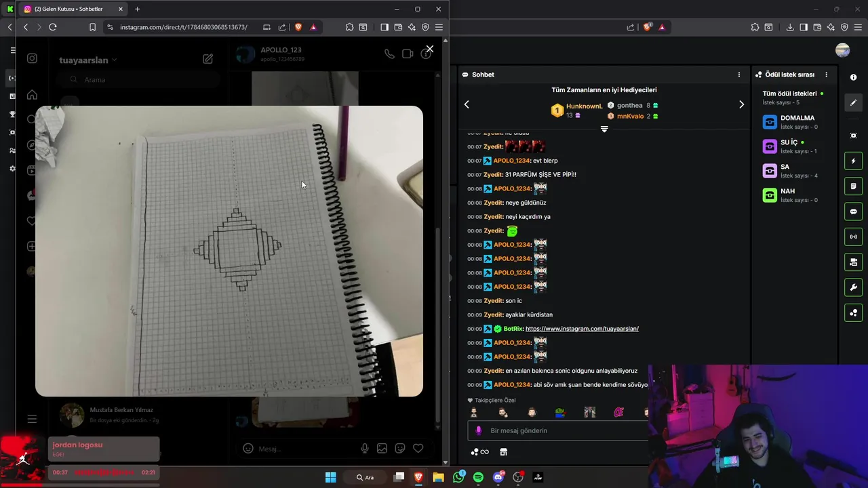Share the Instagram page from address bar
868x488 pixels.
click(x=282, y=27)
